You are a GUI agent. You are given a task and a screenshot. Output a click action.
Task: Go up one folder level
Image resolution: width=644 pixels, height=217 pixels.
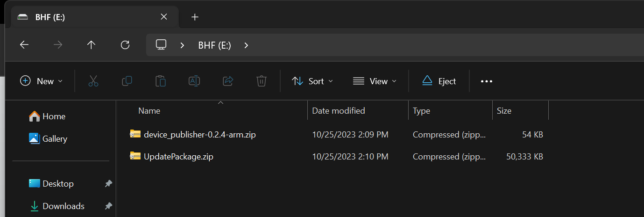[91, 45]
